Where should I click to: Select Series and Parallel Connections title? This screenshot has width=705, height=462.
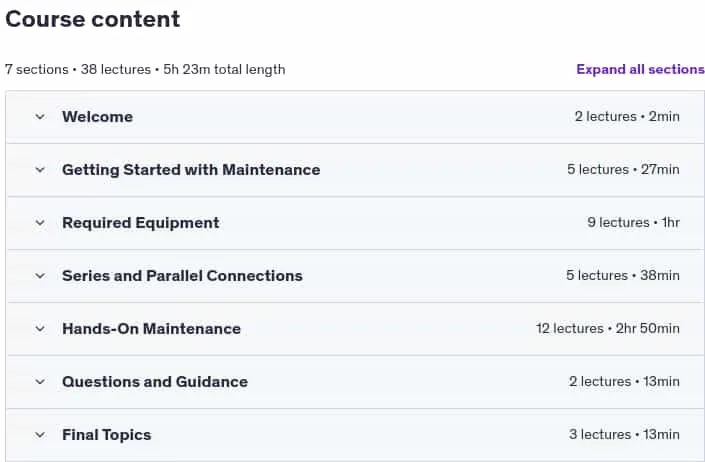[182, 276]
